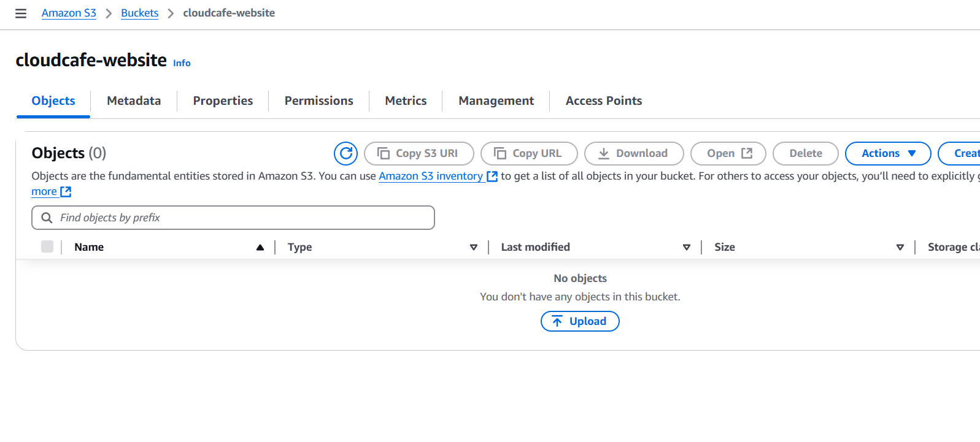Click the Amazon S3 breadcrumb link

click(x=69, y=13)
